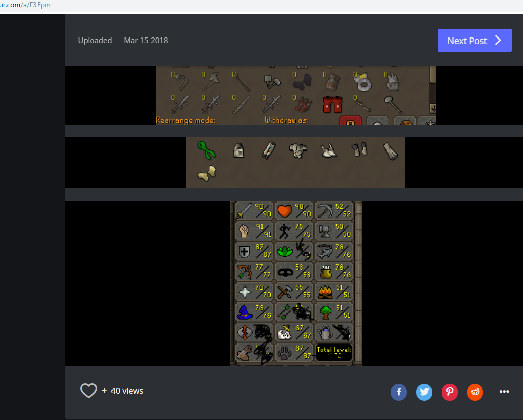Screen dimensions: 523x420
Task: Click the Mining pickaxe skill icon
Action: coord(324,211)
